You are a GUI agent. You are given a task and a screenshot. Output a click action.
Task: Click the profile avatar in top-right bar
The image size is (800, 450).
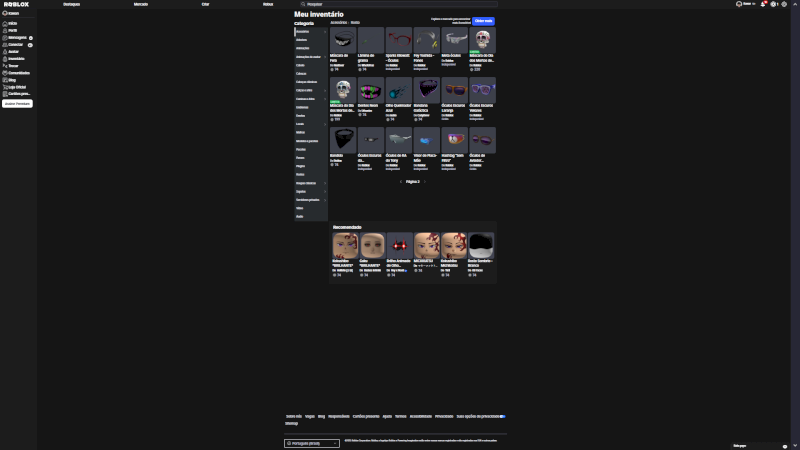pos(739,4)
